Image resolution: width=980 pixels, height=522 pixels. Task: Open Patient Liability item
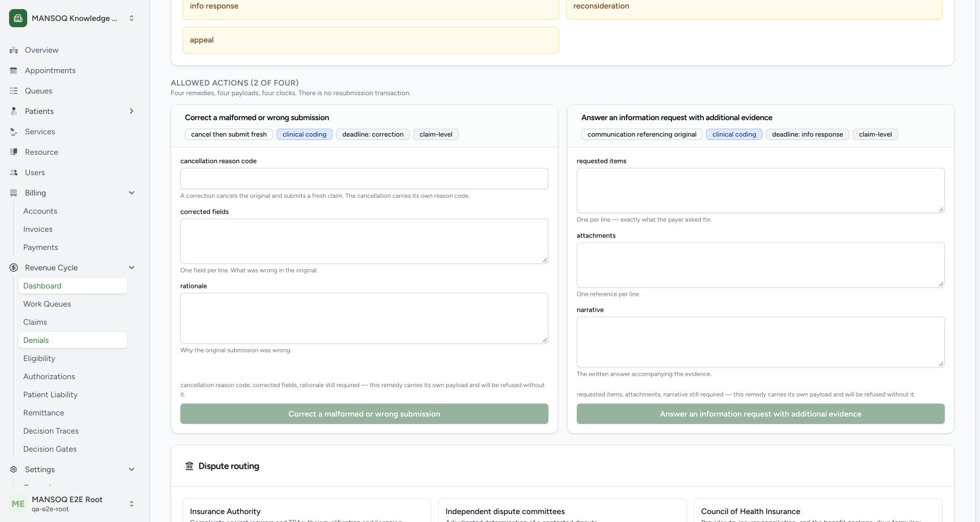(x=73, y=394)
